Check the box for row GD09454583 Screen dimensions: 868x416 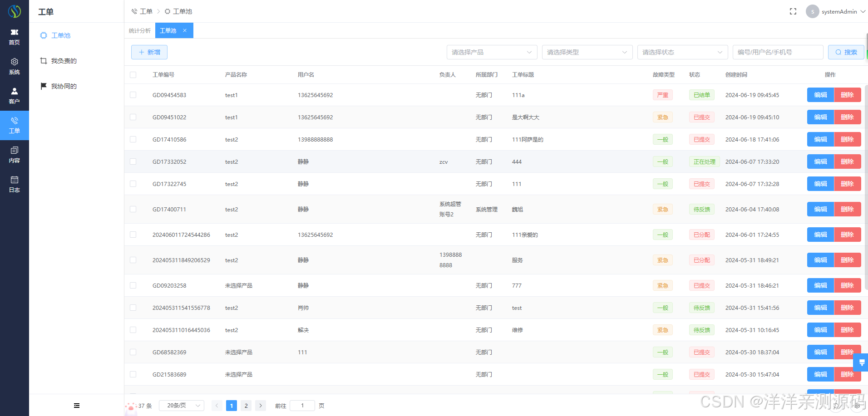(133, 95)
